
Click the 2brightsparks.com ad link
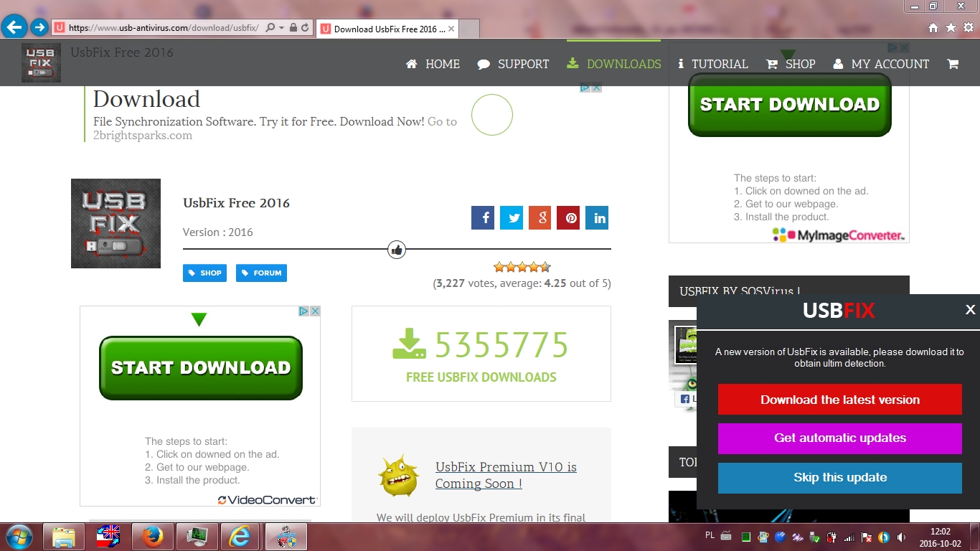point(143,136)
